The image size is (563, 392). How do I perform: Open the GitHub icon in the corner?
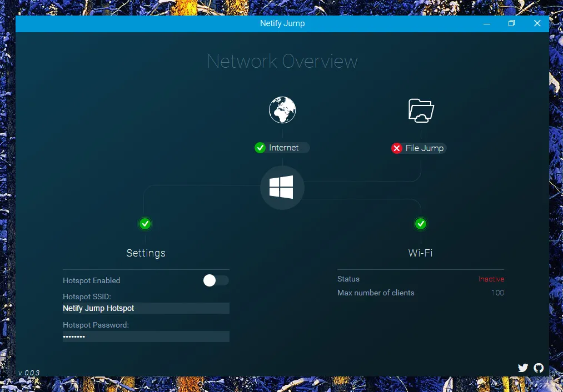pyautogui.click(x=539, y=368)
